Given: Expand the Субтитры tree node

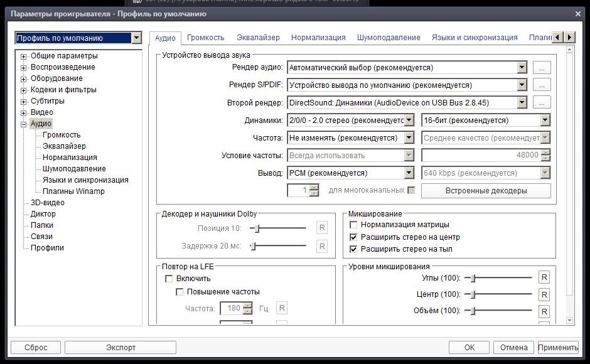Looking at the screenshot, I should click(24, 102).
